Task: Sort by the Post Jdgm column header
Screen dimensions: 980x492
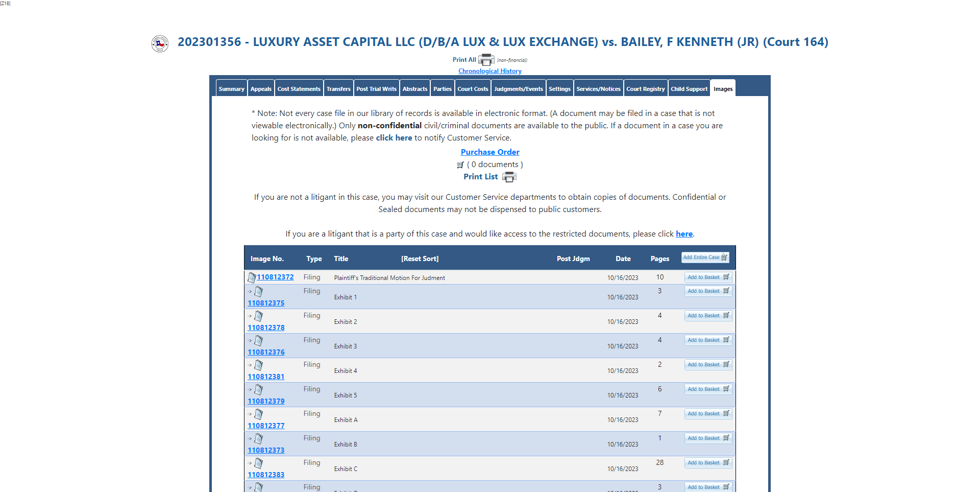Action: [x=573, y=259]
